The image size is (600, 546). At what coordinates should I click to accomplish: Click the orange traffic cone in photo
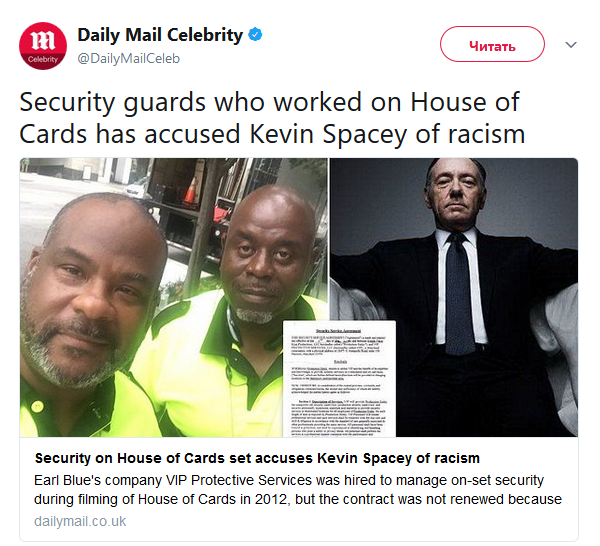(x=191, y=191)
